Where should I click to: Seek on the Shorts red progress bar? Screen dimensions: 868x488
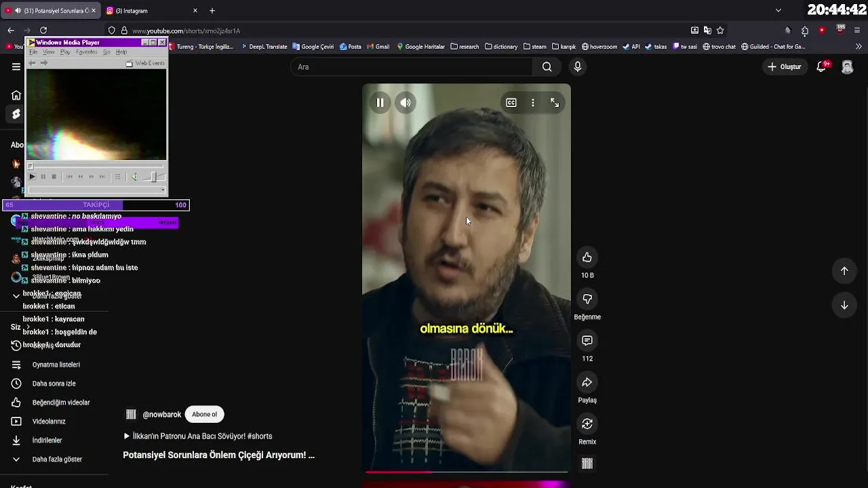(467, 472)
